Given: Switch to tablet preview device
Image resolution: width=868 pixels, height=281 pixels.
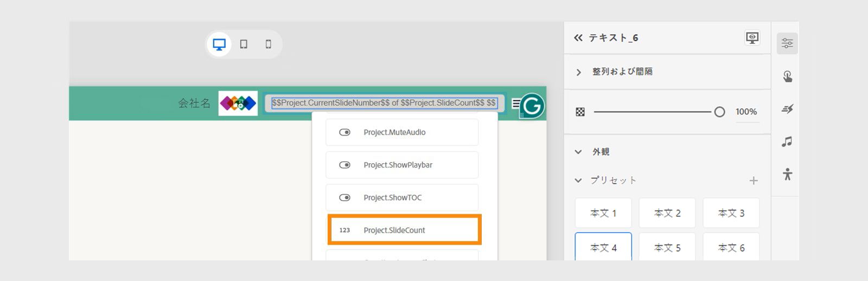Looking at the screenshot, I should click(x=244, y=44).
